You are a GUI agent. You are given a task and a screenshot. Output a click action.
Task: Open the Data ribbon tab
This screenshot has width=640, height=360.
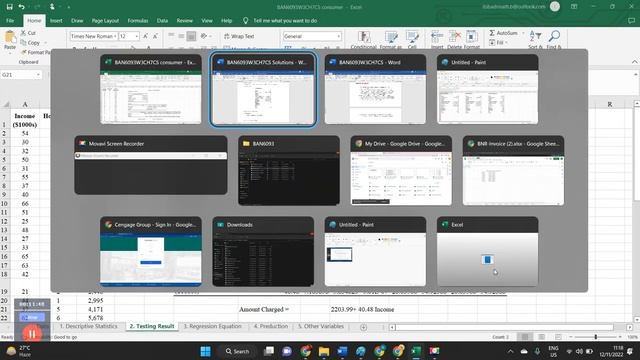pyautogui.click(x=162, y=20)
